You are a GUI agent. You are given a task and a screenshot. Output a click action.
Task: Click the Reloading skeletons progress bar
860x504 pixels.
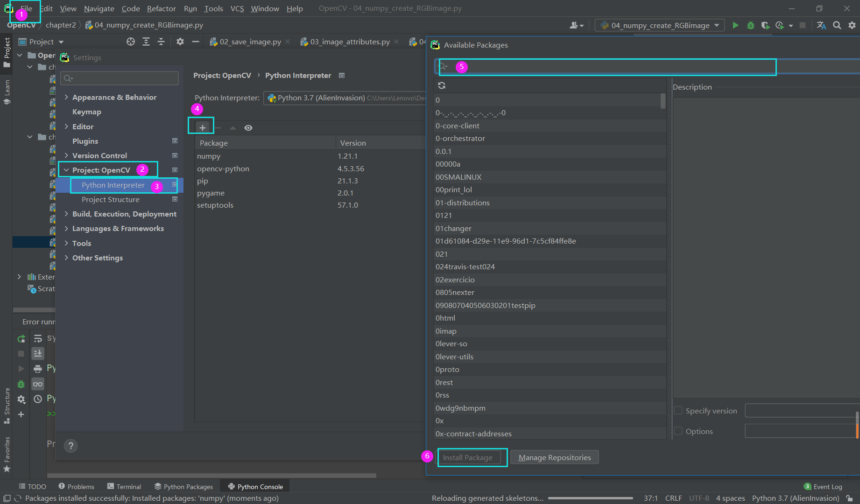(590, 498)
